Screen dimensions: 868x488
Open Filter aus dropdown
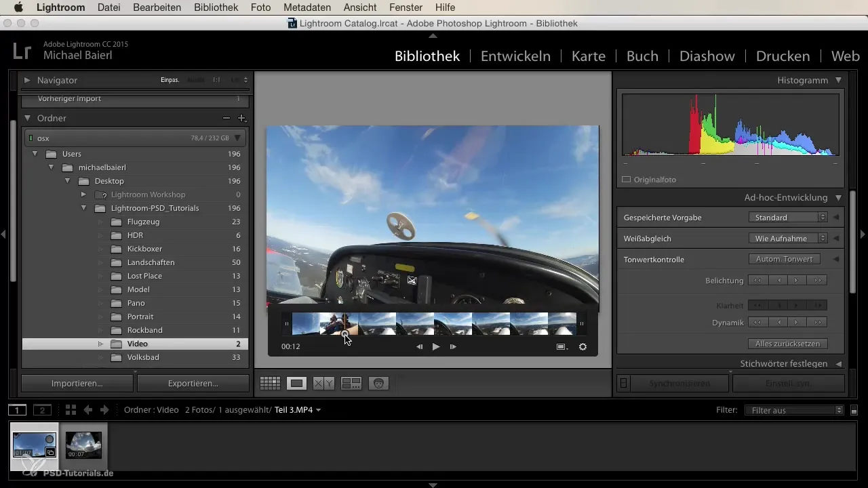point(793,410)
